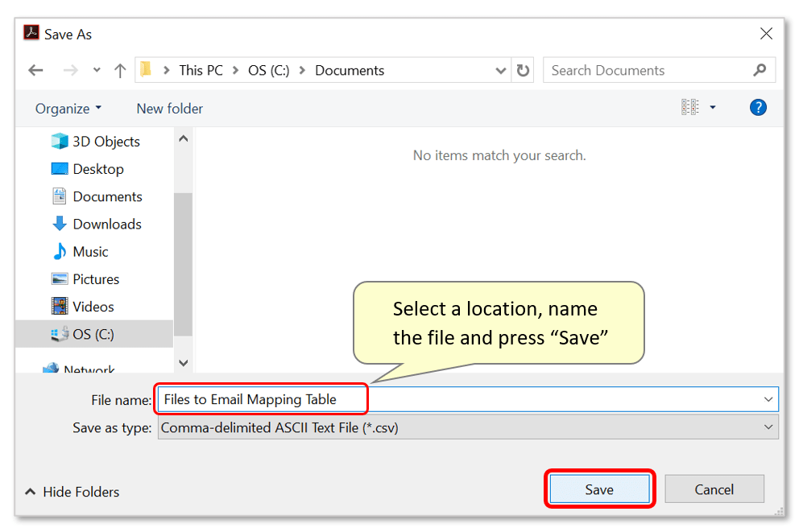Screen dimensions: 803x532
Task: Click the Documents page icon in navigation pane
Action: [60, 196]
